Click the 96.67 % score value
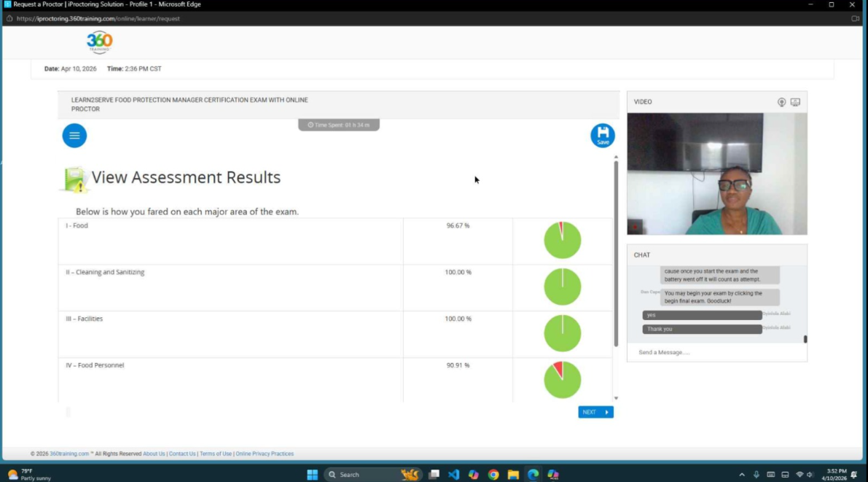 pos(458,225)
